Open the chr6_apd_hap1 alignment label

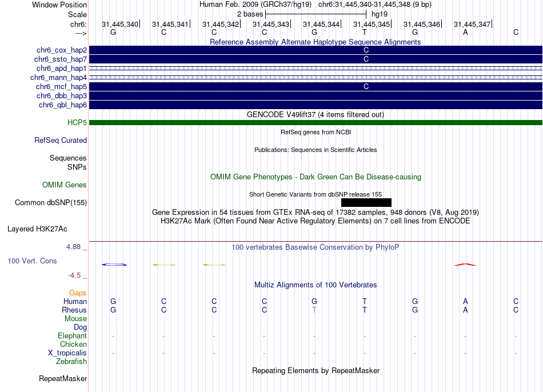[x=61, y=68]
